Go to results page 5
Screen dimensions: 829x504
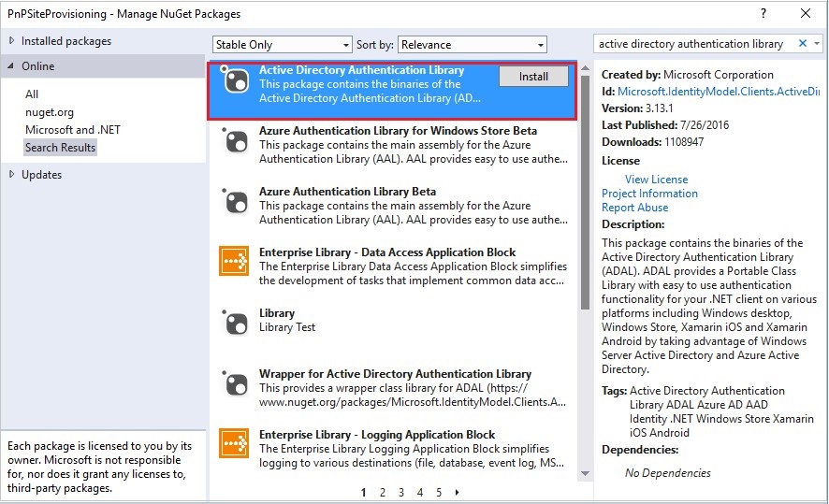point(439,493)
